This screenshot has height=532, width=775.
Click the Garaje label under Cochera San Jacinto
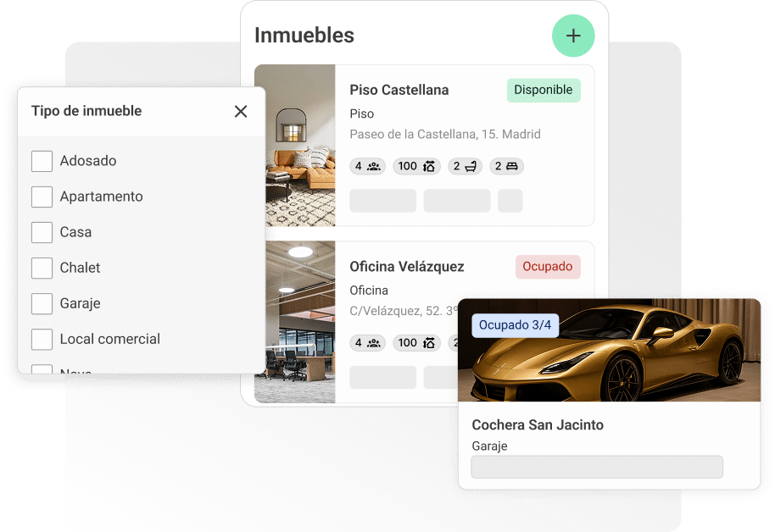point(489,446)
